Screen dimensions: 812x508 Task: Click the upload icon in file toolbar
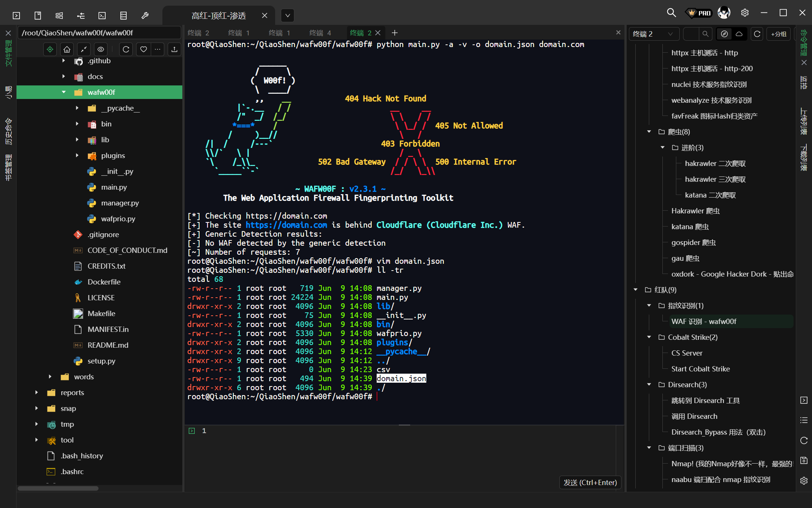(x=174, y=49)
